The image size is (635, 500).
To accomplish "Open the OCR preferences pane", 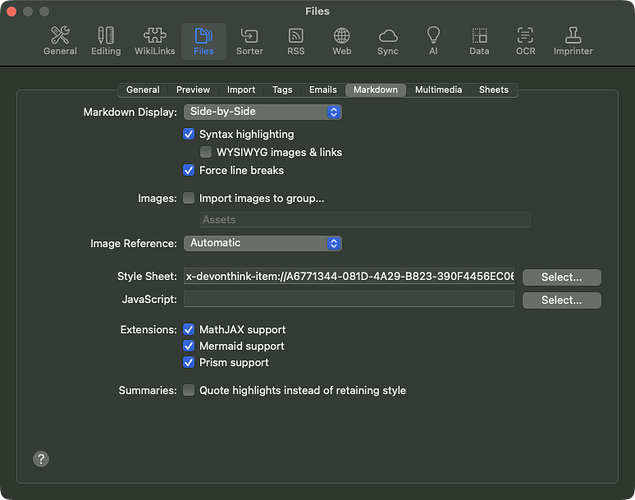I will [x=525, y=41].
